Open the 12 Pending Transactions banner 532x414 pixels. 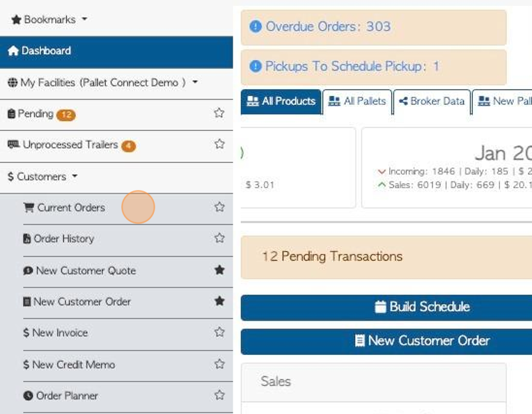[386, 257]
